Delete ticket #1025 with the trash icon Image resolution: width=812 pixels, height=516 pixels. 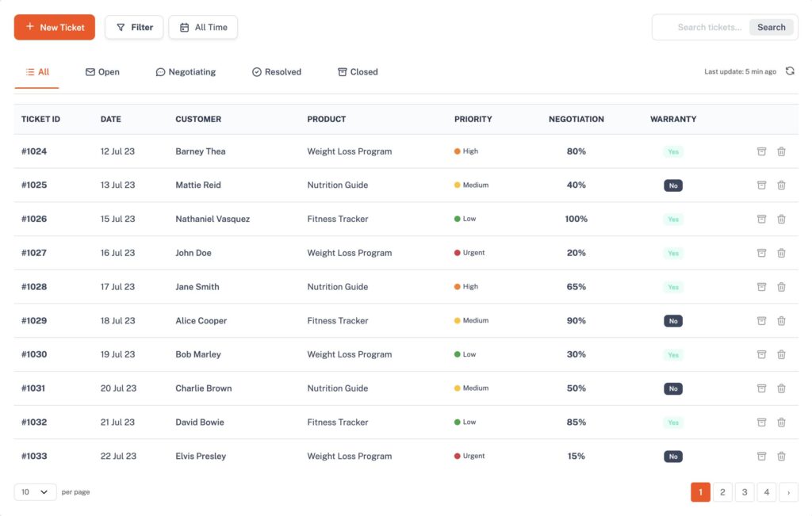[781, 185]
